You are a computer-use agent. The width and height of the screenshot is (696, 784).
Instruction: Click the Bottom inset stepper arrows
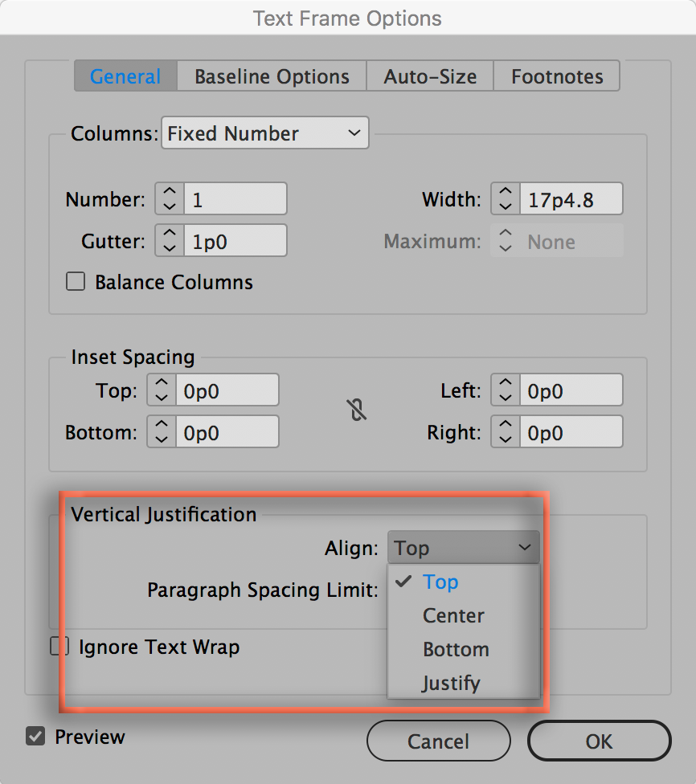tap(162, 433)
